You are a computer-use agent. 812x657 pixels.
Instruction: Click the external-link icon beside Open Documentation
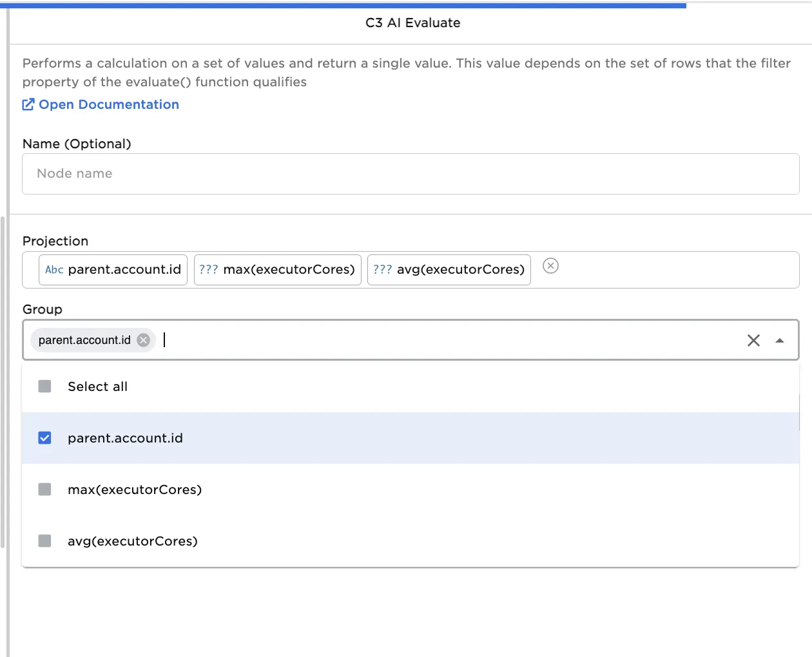click(28, 104)
